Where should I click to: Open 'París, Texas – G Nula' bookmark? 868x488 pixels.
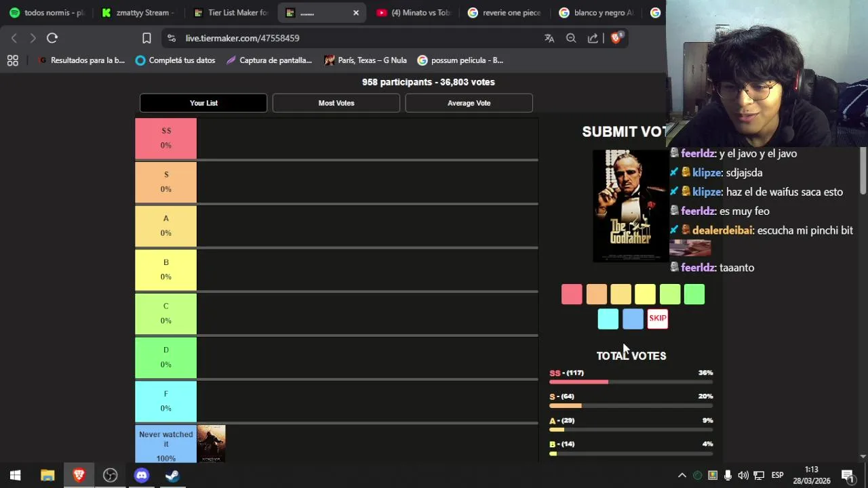pos(366,60)
